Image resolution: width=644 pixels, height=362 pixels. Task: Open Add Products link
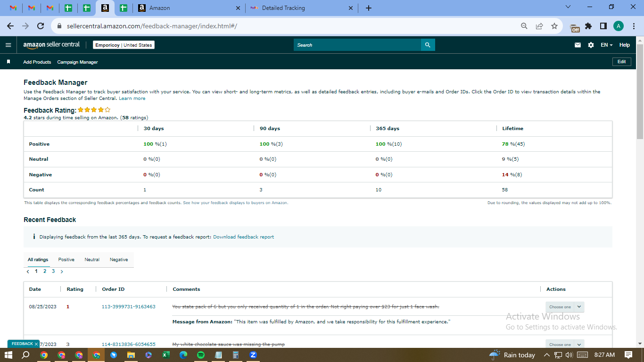click(x=37, y=62)
